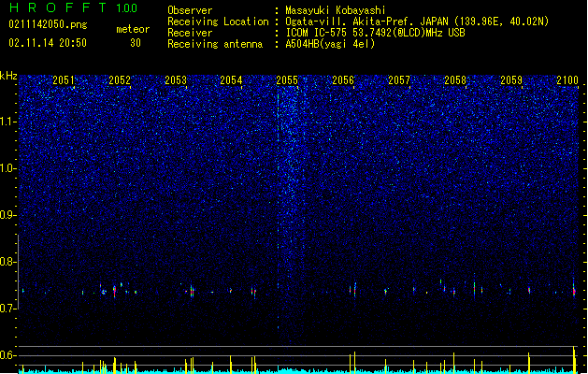Click the 2051 time marker
Image resolution: width=588 pixels, height=374 pixels.
[64, 80]
